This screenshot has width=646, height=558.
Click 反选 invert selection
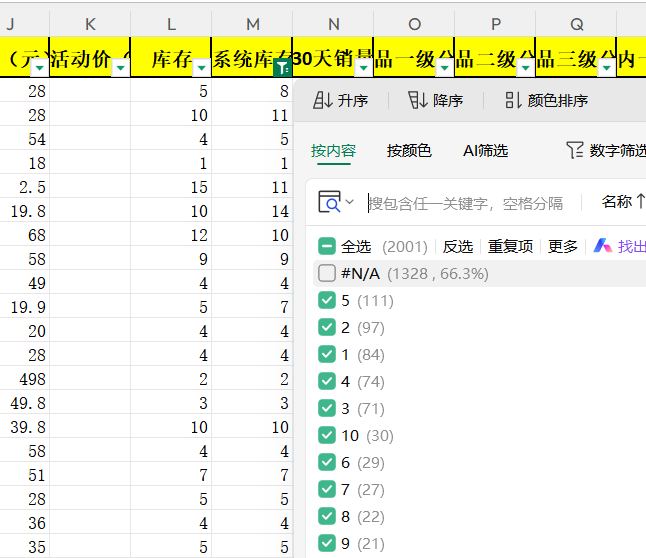pos(457,246)
